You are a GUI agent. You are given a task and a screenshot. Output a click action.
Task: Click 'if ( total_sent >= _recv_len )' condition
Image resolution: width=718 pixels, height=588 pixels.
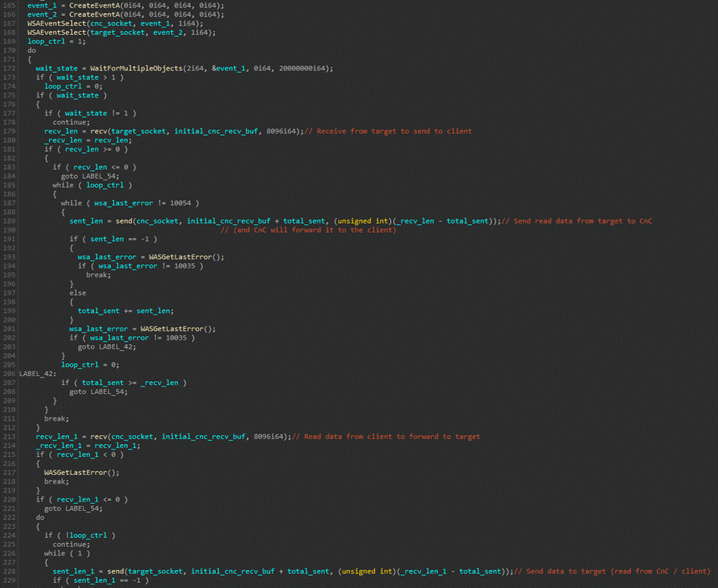point(123,383)
